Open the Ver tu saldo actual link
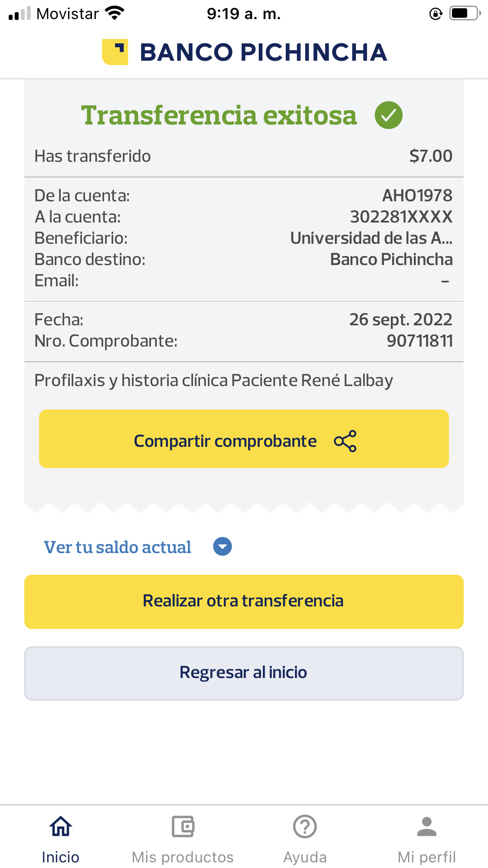The width and height of the screenshot is (488, 868). click(118, 547)
